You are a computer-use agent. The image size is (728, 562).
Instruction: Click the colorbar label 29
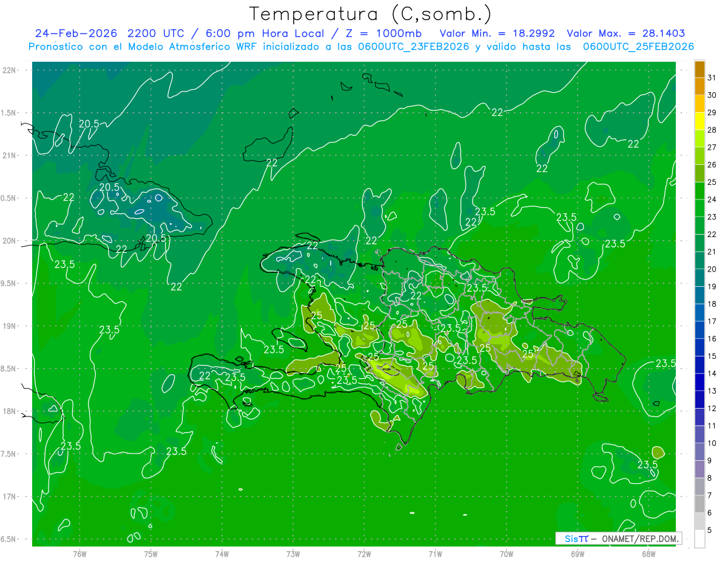pos(712,112)
